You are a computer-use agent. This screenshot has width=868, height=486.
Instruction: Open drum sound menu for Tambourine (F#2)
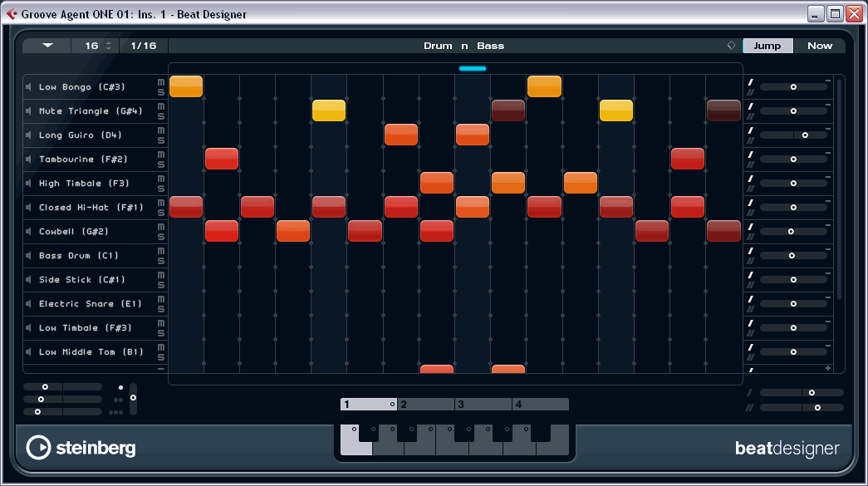(x=83, y=159)
